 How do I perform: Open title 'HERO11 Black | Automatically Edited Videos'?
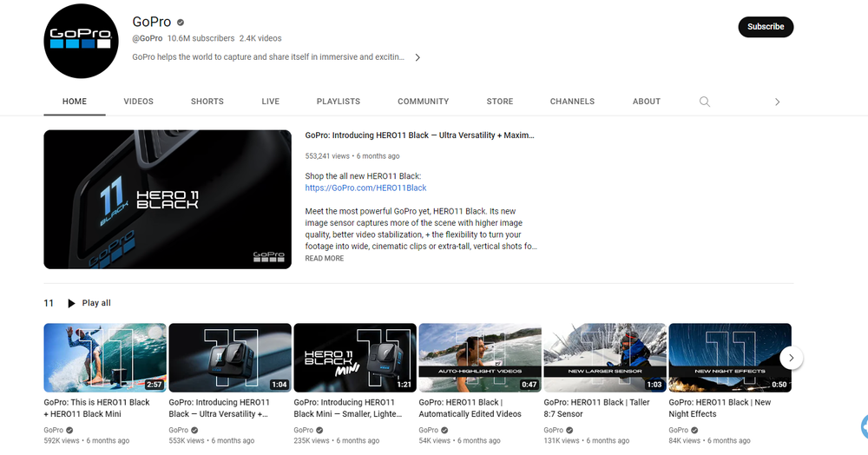click(x=470, y=408)
